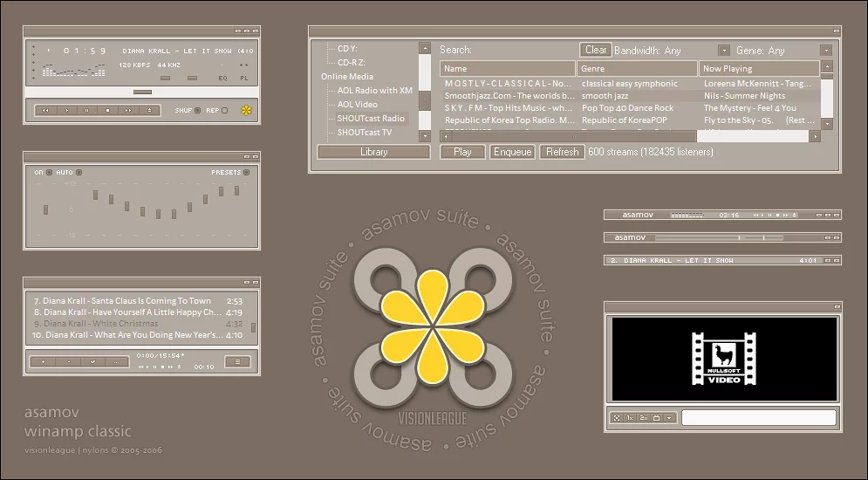Viewport: 868px width, 480px height.
Task: Open the Genre filter dropdown
Action: (825, 51)
